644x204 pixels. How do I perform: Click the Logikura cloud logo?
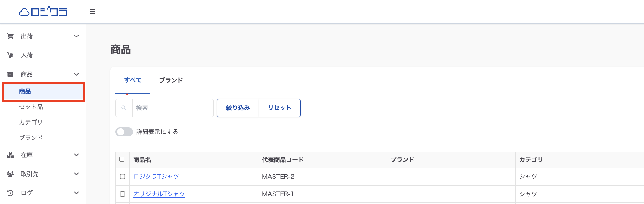(43, 12)
